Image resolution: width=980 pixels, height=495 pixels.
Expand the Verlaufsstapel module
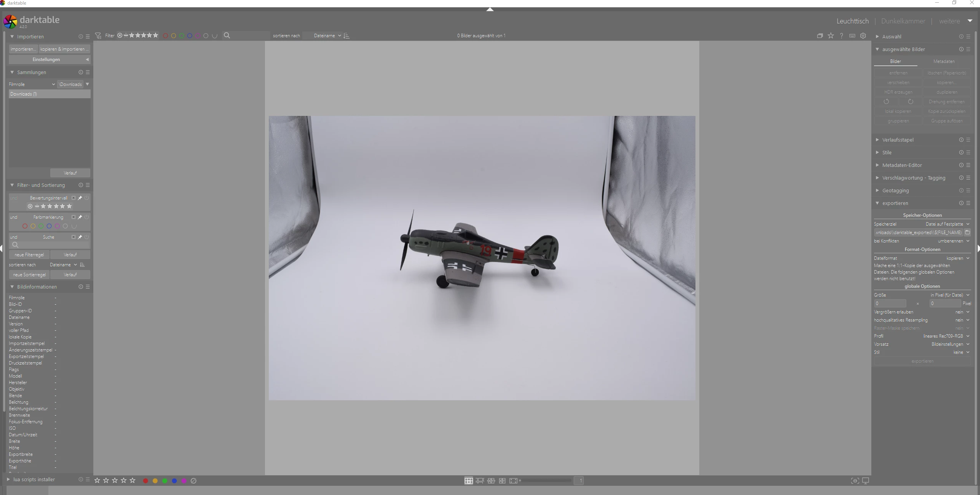click(898, 140)
